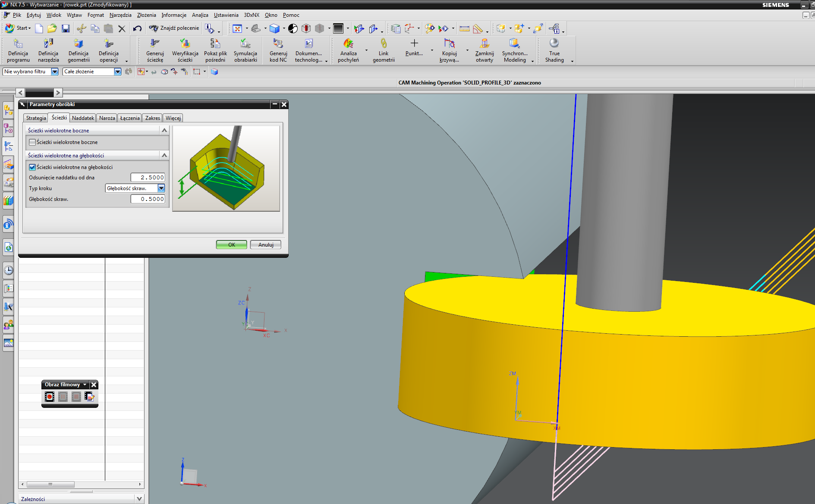Click the Open file folder icon

coord(52,28)
